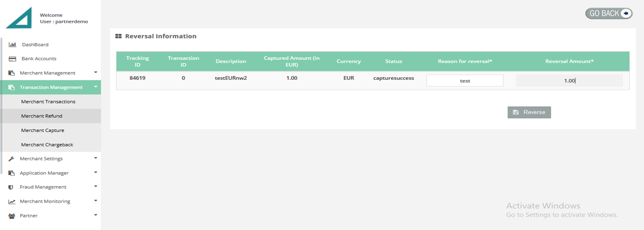Click the Fraud Management shield icon
The image size is (644, 230).
[11, 187]
